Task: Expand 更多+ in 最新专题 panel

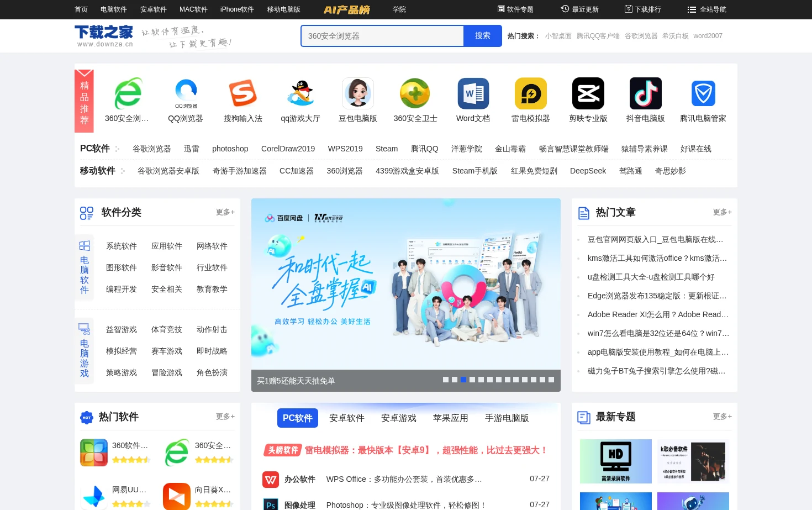Action: (723, 417)
